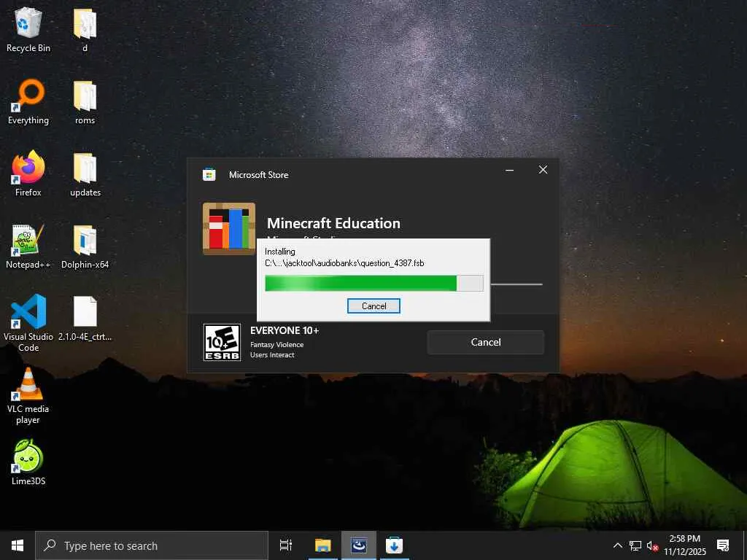This screenshot has height=560, width=747.
Task: Cancel the installation in the progress popup
Action: click(373, 306)
